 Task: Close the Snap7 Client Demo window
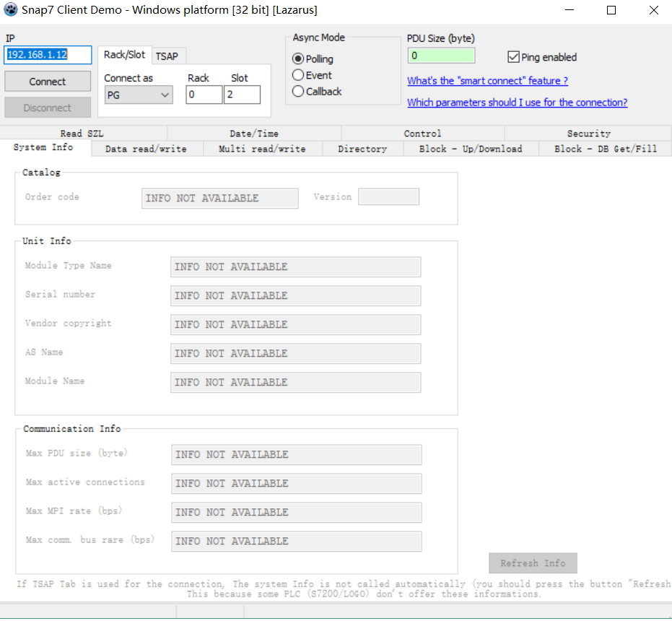tap(653, 10)
